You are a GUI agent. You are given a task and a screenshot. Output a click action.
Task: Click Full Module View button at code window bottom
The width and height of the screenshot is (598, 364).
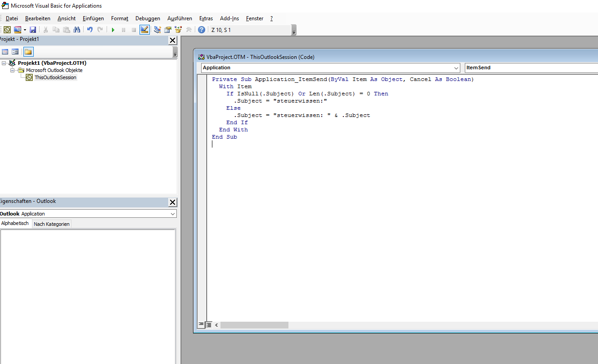click(x=209, y=324)
